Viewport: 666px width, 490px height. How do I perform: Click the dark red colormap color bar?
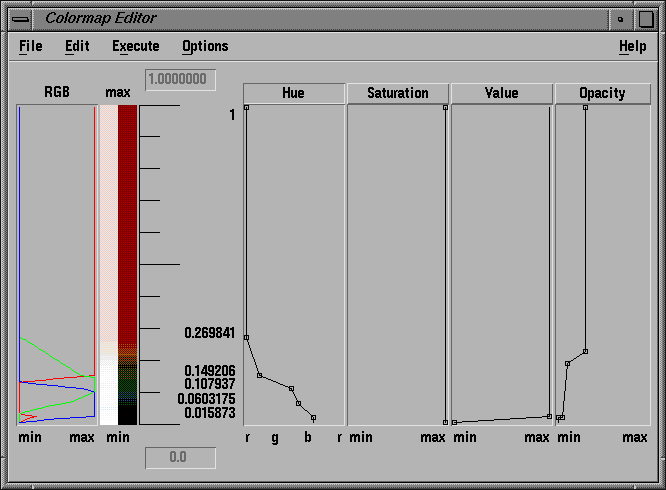click(x=127, y=220)
